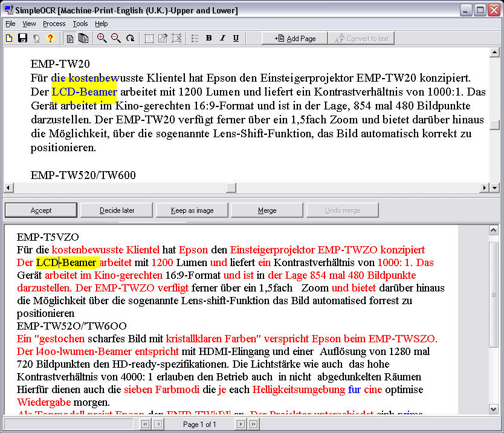This screenshot has width=504, height=433.
Task: Click text pane scroll up arrow
Action: (493, 230)
